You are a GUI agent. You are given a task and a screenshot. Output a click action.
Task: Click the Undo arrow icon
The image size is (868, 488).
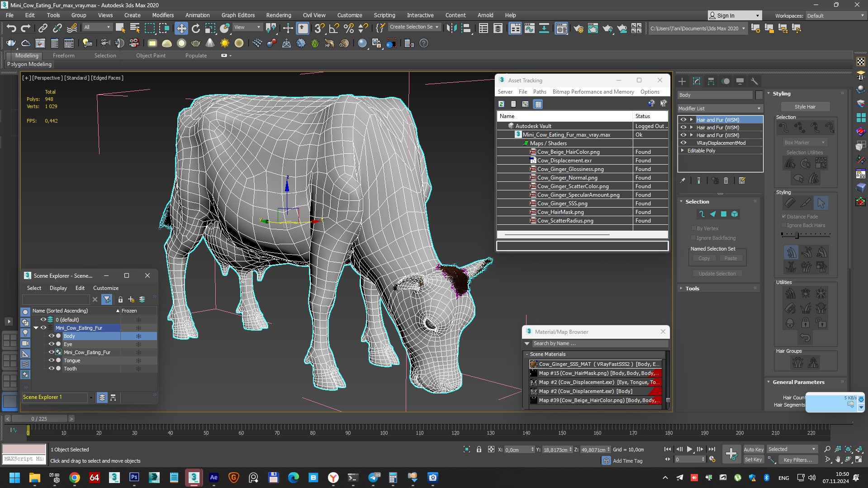pos(11,28)
